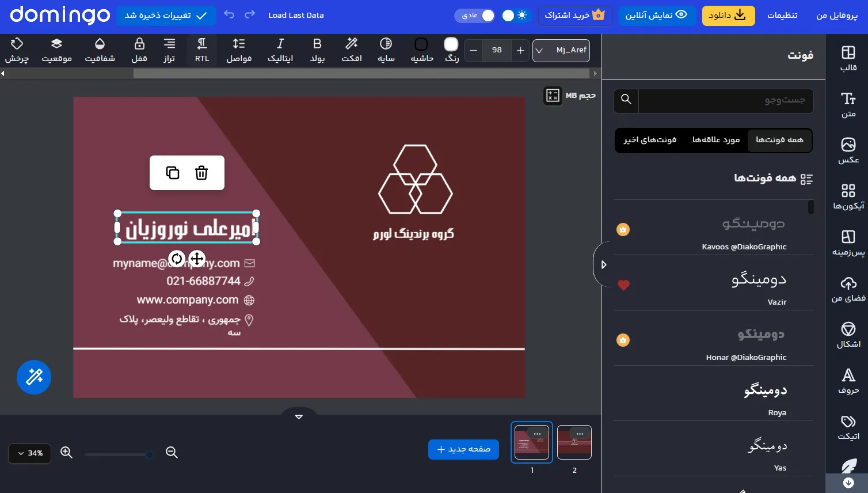Select the Kavoos @DiakoGraphic font

click(714, 229)
